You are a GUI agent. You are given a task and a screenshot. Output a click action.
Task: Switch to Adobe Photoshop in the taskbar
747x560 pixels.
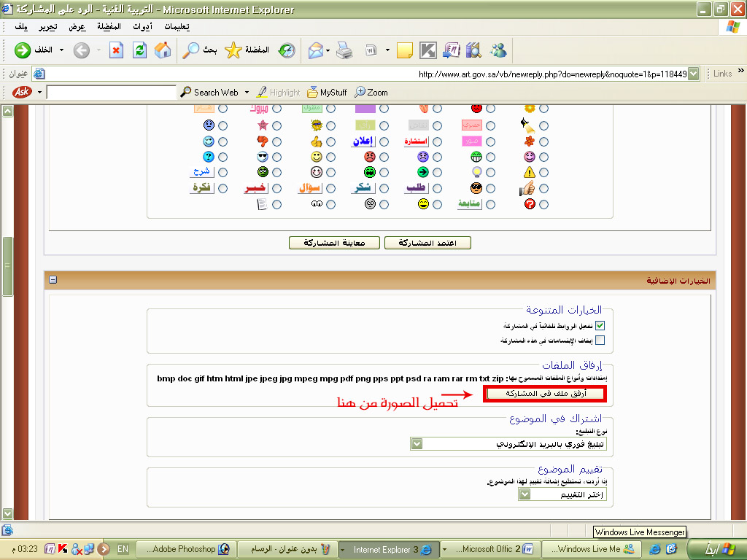pos(183,549)
